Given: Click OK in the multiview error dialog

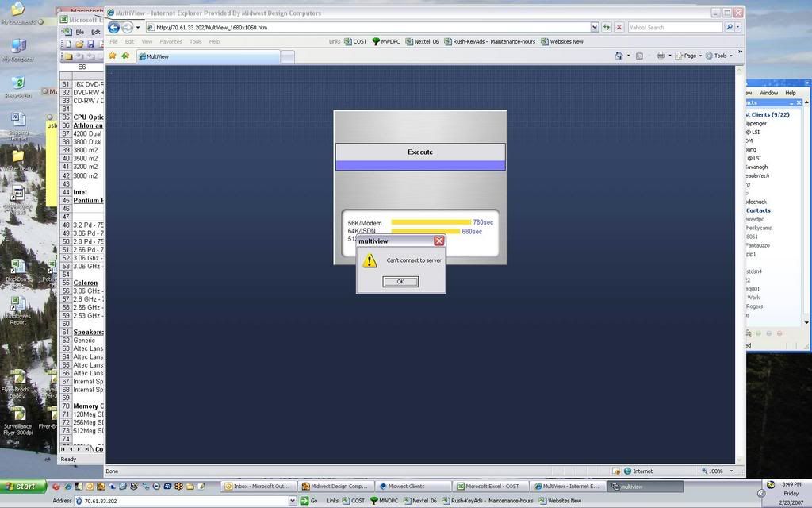Looking at the screenshot, I should click(x=400, y=282).
